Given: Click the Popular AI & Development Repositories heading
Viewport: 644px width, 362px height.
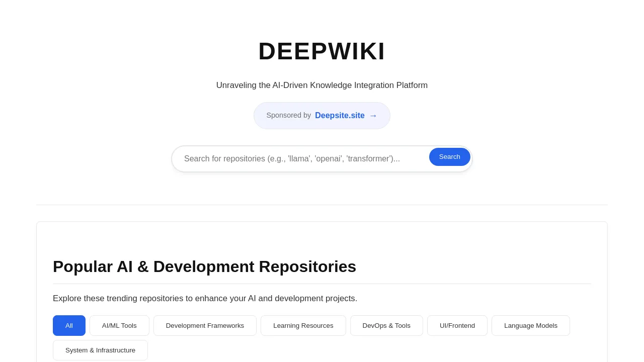Looking at the screenshot, I should click(x=204, y=266).
